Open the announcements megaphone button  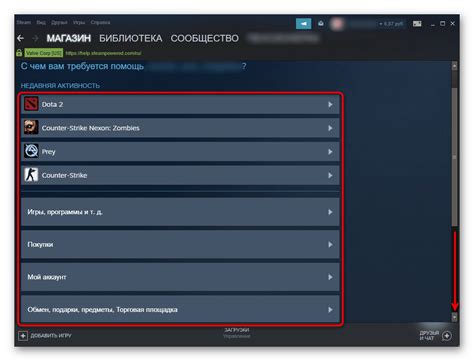(303, 24)
